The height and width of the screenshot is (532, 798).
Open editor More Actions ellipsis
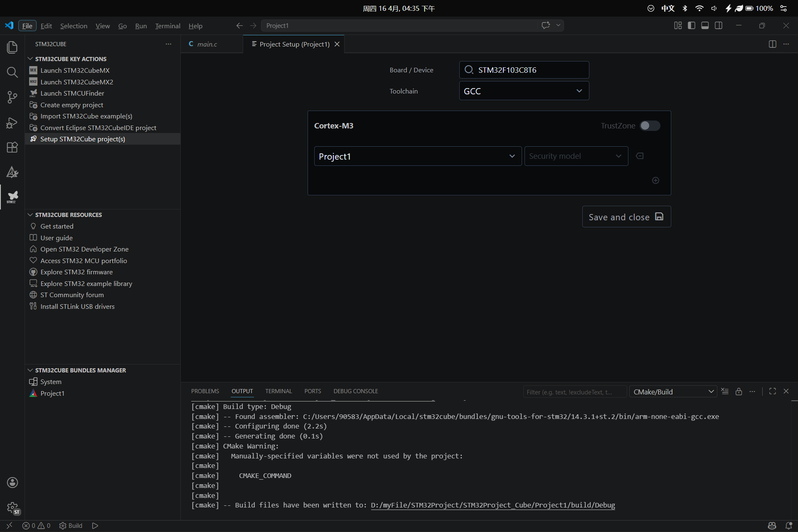click(x=786, y=44)
